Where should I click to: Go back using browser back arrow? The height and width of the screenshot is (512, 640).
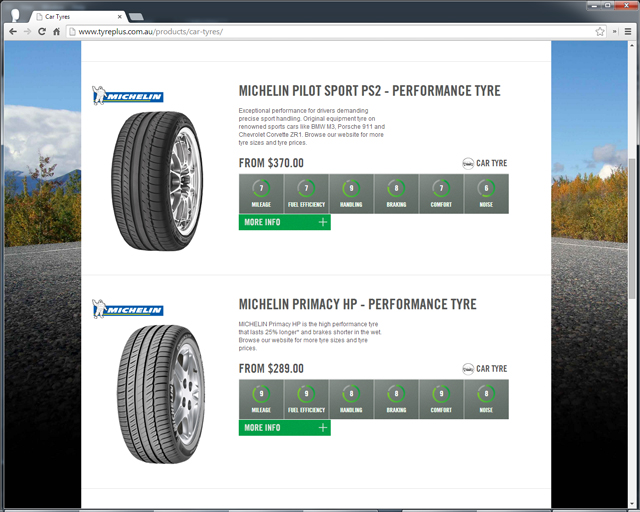click(x=13, y=31)
